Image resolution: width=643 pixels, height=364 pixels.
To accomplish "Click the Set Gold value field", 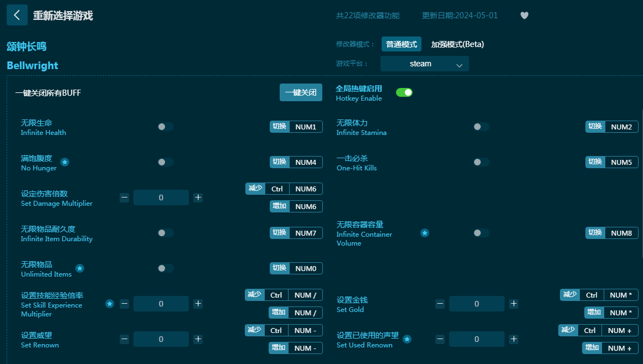I will 476,304.
